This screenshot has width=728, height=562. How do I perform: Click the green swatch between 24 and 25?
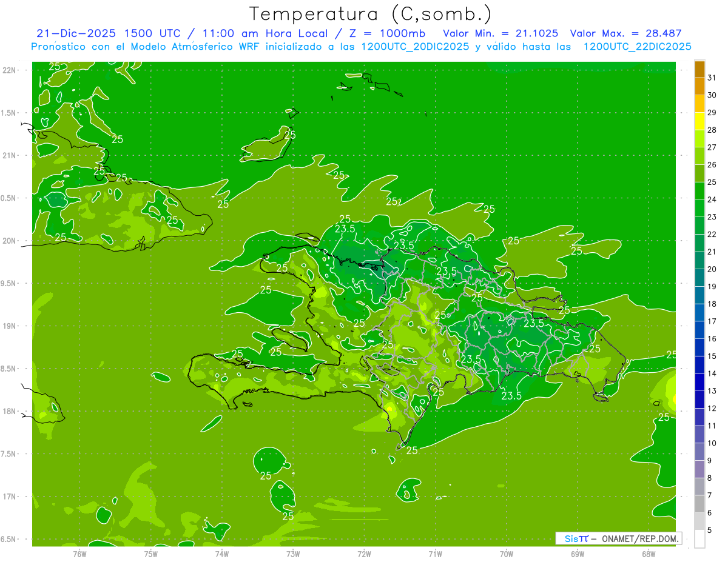click(699, 191)
